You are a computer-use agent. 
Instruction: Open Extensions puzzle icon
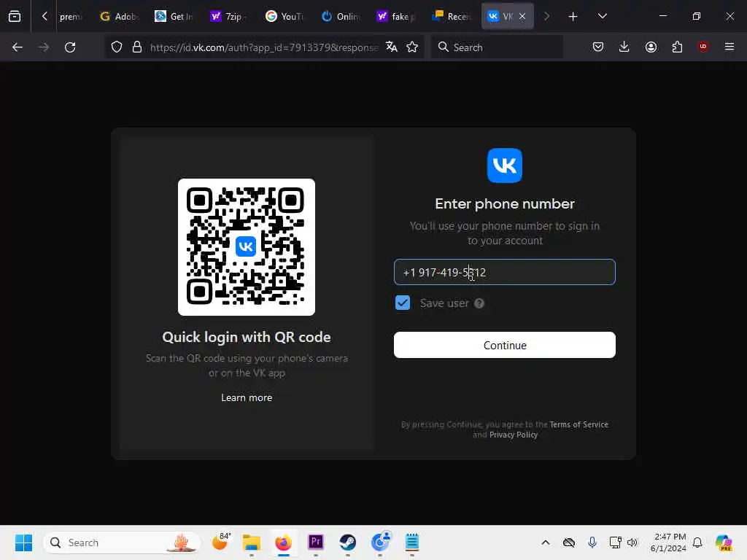pyautogui.click(x=677, y=47)
